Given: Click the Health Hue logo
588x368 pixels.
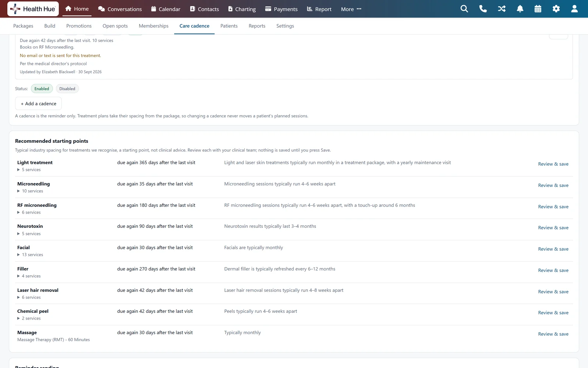Looking at the screenshot, I should [x=33, y=9].
